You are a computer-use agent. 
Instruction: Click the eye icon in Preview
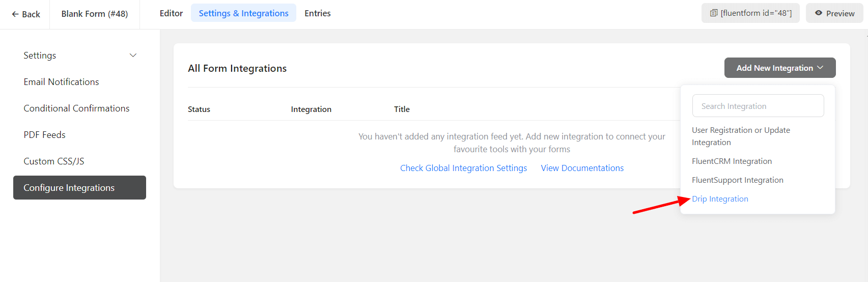coord(819,13)
